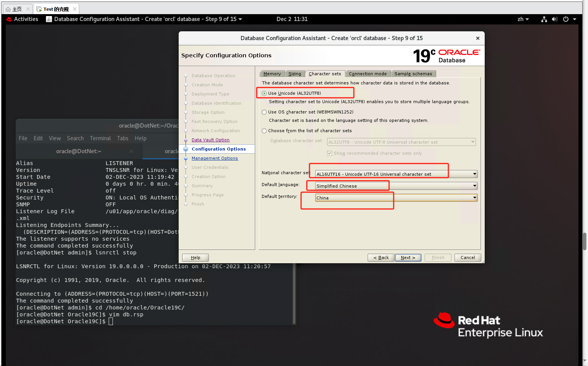Image resolution: width=588 pixels, height=366 pixels.
Task: Open the Database character set dropdown
Action: [x=402, y=142]
